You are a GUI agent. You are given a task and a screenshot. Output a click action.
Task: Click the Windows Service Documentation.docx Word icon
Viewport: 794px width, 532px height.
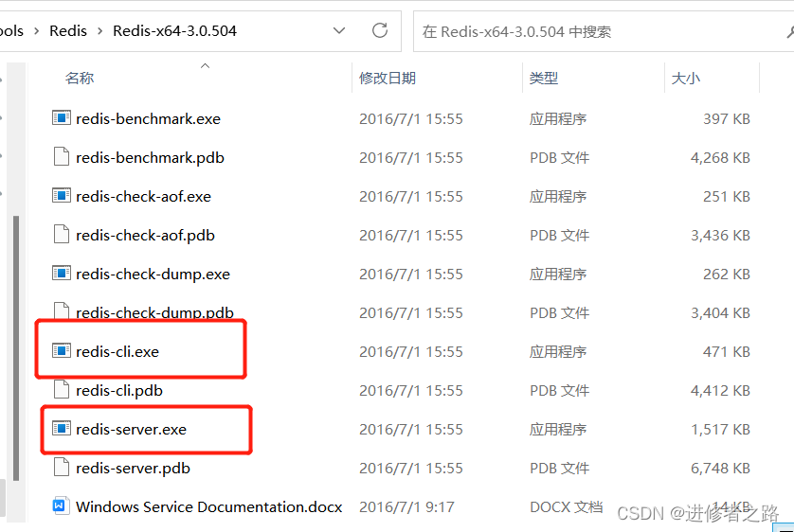click(60, 505)
